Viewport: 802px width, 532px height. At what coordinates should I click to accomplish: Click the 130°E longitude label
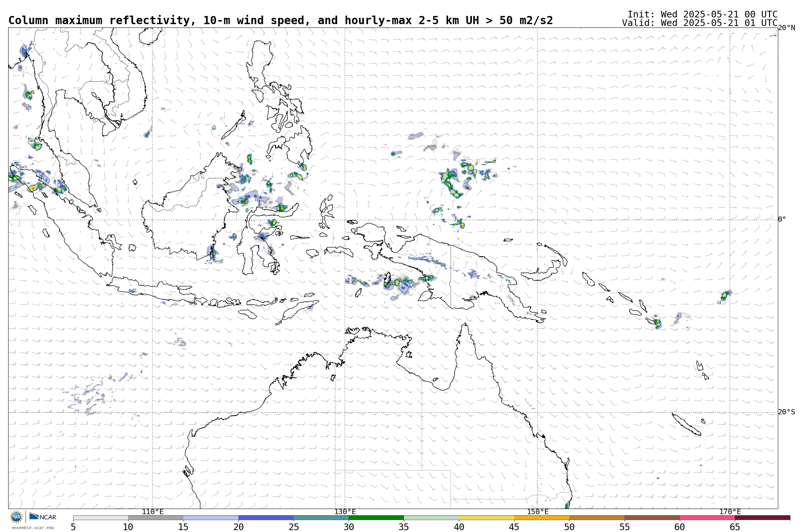click(345, 512)
